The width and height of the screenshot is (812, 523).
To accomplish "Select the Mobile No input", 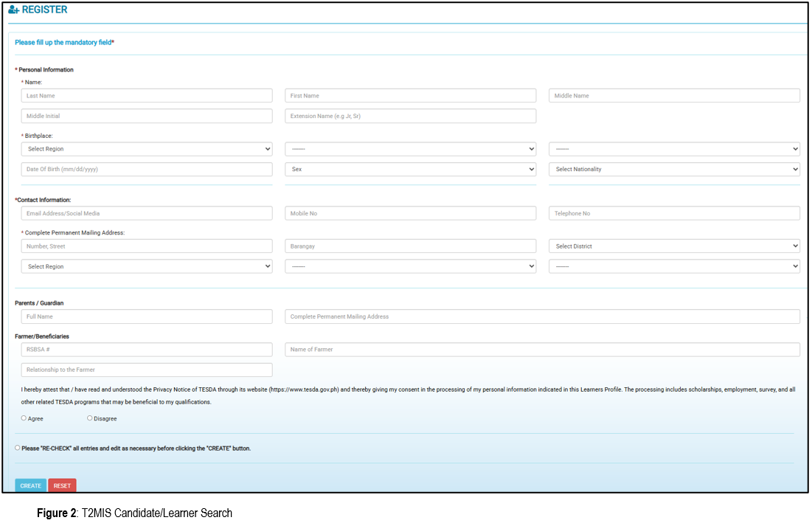I will [410, 213].
